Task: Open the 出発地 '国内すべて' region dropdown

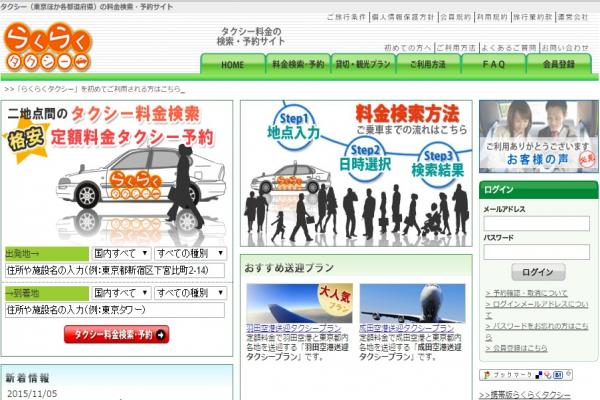Action: [121, 253]
